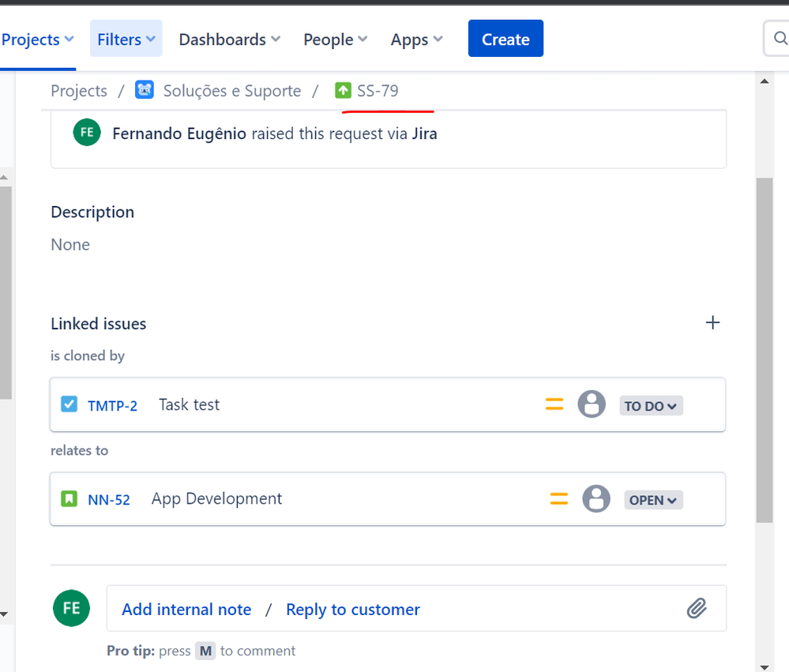Open the Dashboards menu

coord(230,39)
